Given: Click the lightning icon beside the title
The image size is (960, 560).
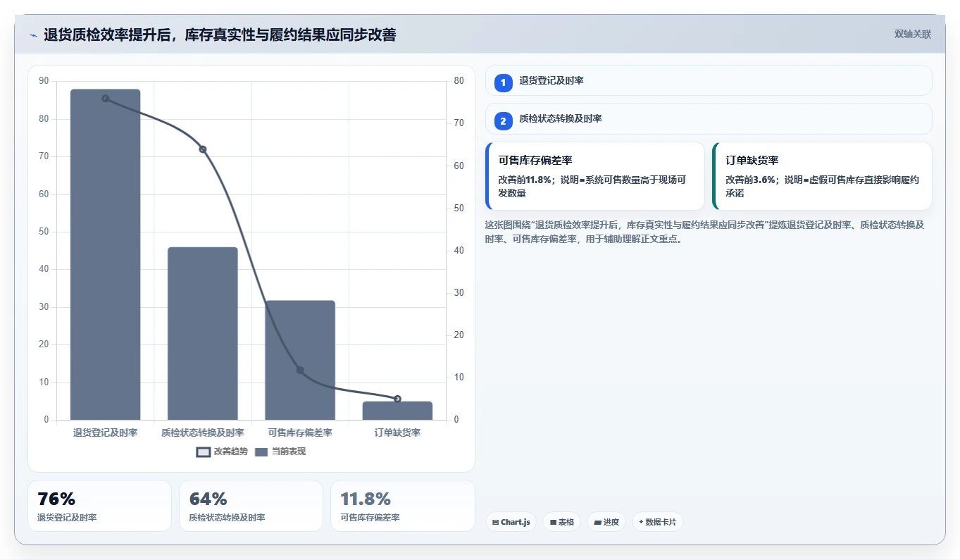Looking at the screenshot, I should pos(34,35).
